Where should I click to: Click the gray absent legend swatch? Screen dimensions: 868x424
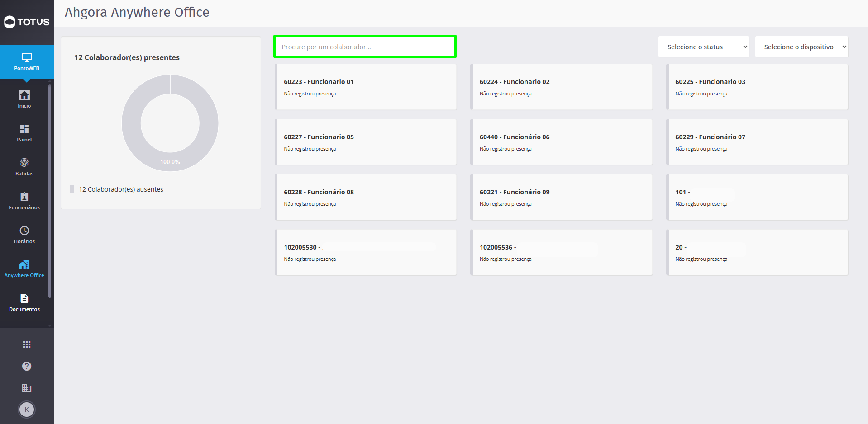coord(72,189)
